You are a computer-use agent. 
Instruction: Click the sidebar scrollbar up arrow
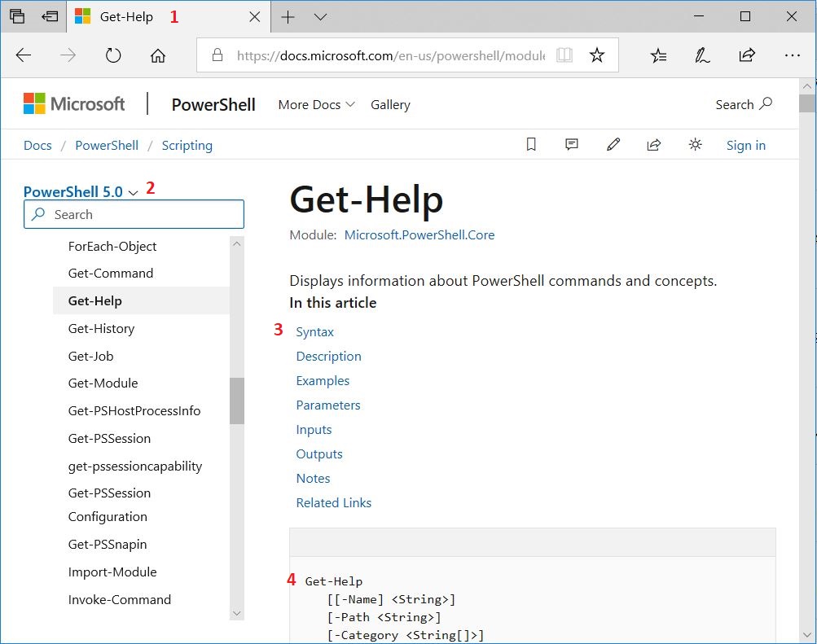point(236,243)
